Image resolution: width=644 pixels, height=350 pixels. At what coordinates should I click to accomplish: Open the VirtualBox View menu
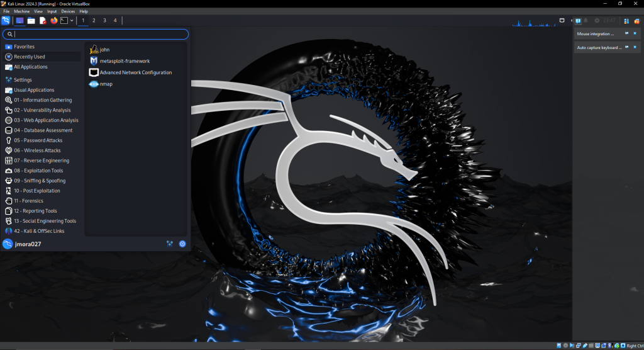tap(38, 11)
